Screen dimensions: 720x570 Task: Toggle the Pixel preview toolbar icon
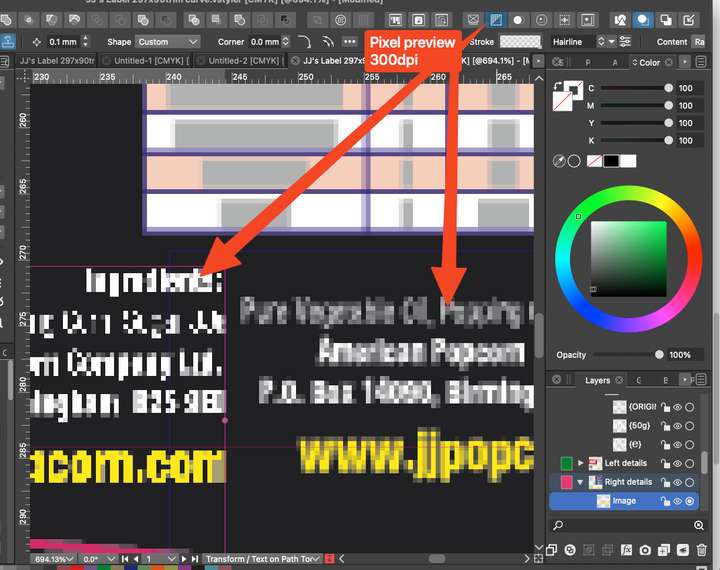pos(496,20)
